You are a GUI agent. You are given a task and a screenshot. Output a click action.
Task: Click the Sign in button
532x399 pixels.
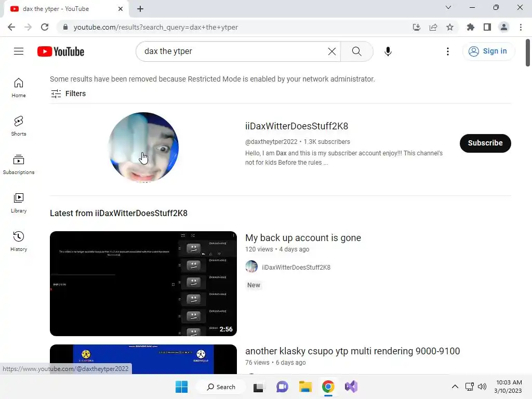pos(488,51)
